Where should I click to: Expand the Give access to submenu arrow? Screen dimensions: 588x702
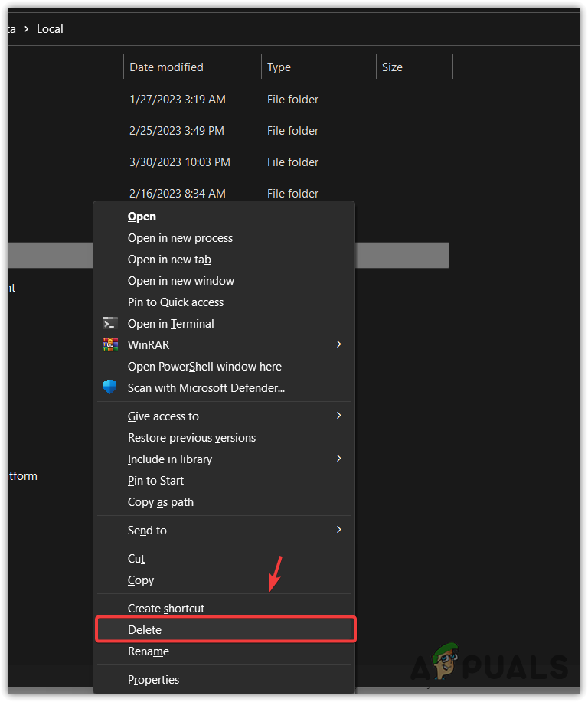[x=338, y=416]
